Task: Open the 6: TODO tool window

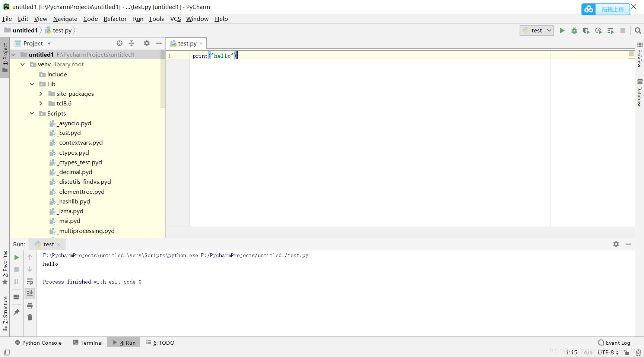Action: (x=160, y=342)
